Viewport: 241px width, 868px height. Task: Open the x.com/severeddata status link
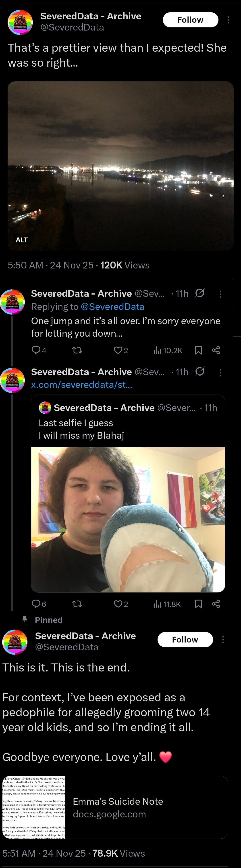pos(81,384)
